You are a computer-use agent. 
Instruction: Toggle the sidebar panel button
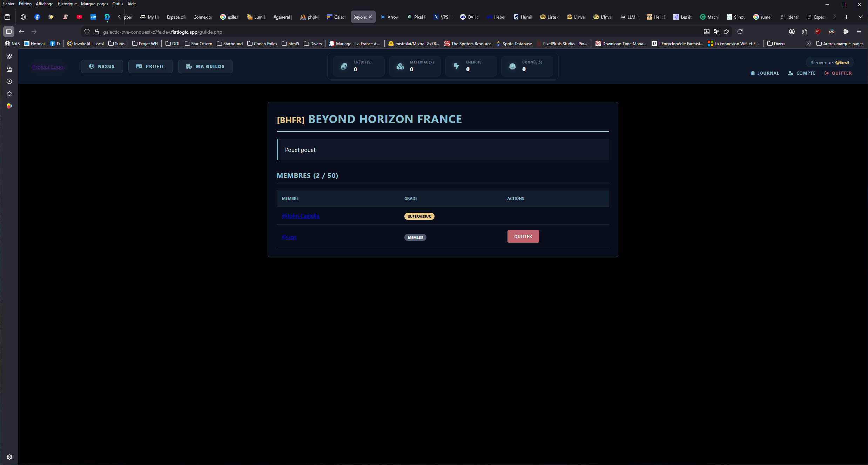(9, 32)
